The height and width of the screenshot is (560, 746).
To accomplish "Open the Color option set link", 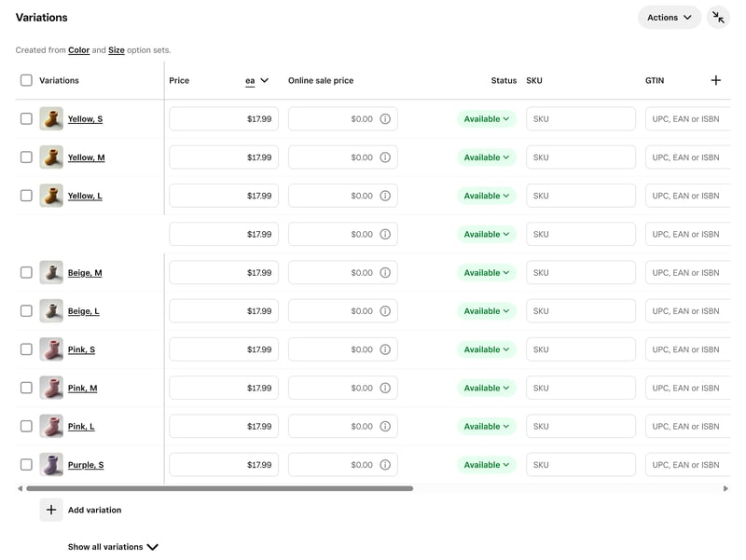I will click(79, 50).
